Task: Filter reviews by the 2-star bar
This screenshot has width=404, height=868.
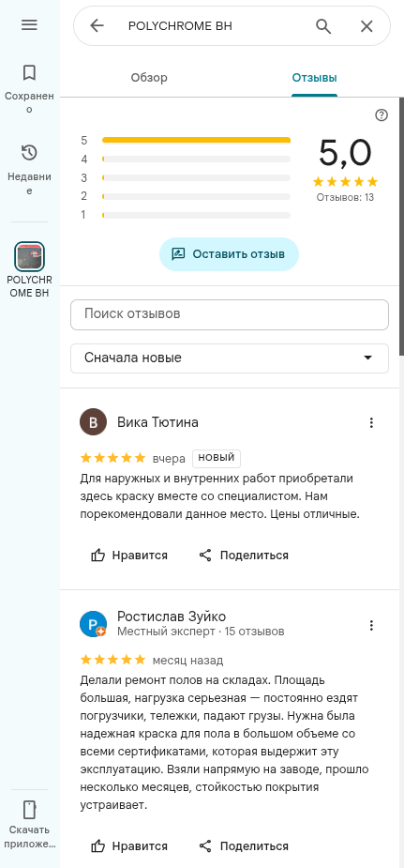Action: click(187, 196)
